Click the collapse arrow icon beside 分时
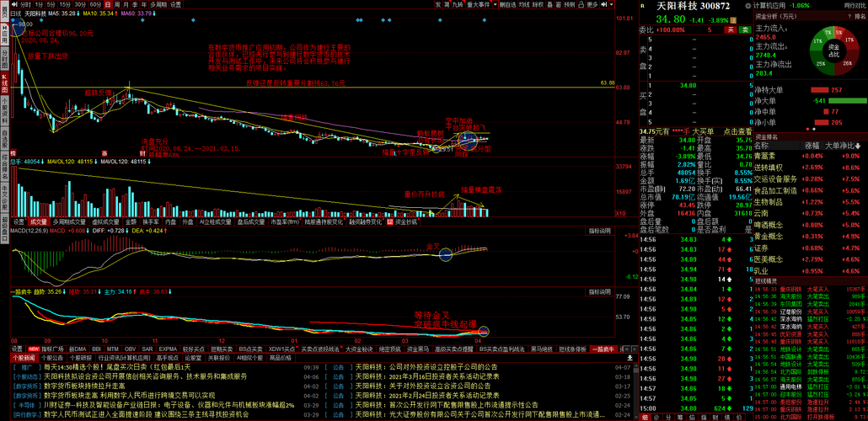Image resolution: width=868 pixels, height=421 pixels. (x=14, y=4)
